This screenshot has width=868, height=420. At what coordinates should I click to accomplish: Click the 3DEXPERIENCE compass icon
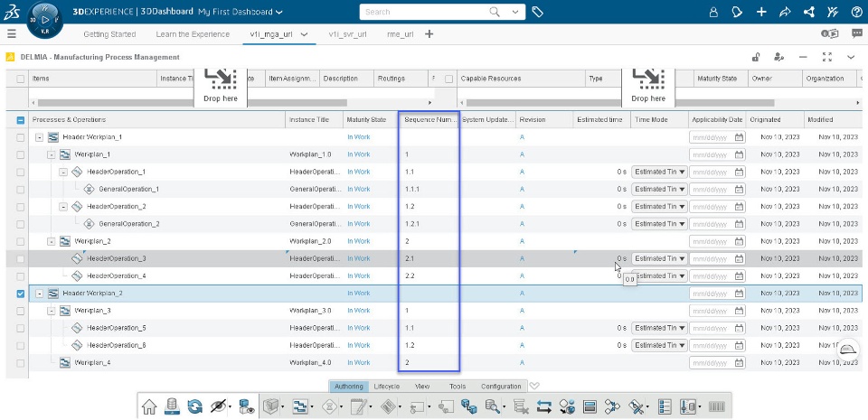[x=44, y=20]
